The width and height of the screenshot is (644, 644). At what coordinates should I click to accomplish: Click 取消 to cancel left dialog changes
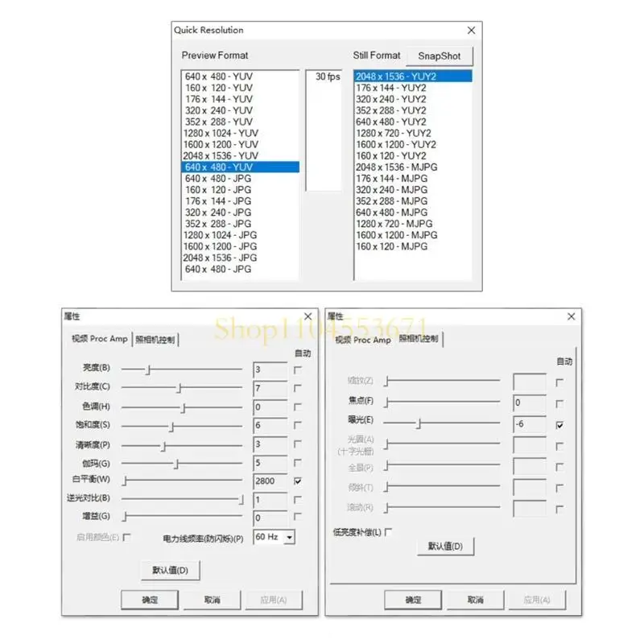212,599
